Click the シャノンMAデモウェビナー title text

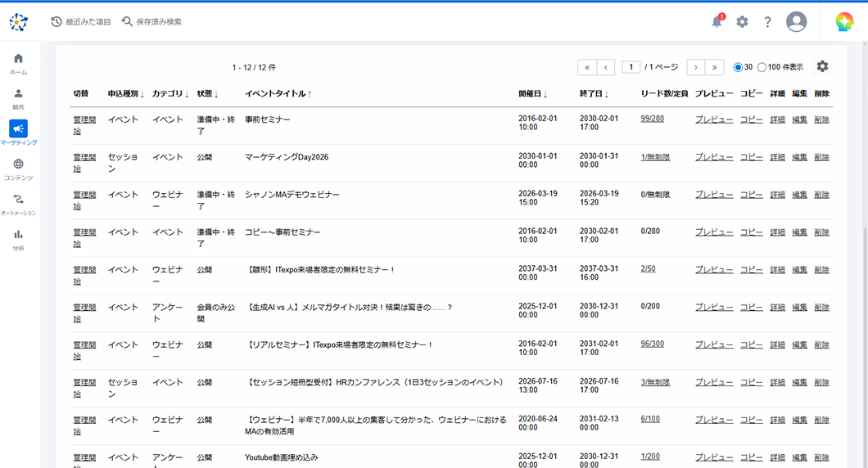tap(292, 195)
